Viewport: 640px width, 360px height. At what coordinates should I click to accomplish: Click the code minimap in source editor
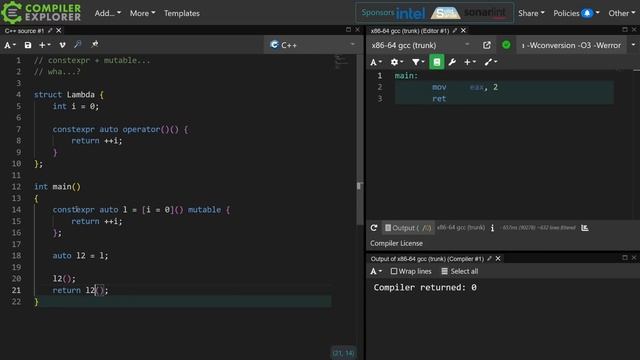pos(341,62)
